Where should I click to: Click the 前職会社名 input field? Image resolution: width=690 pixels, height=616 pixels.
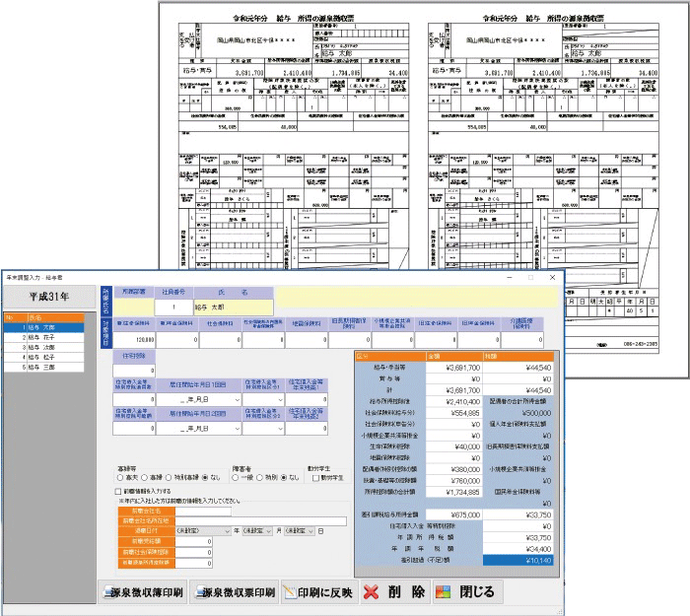point(203,512)
